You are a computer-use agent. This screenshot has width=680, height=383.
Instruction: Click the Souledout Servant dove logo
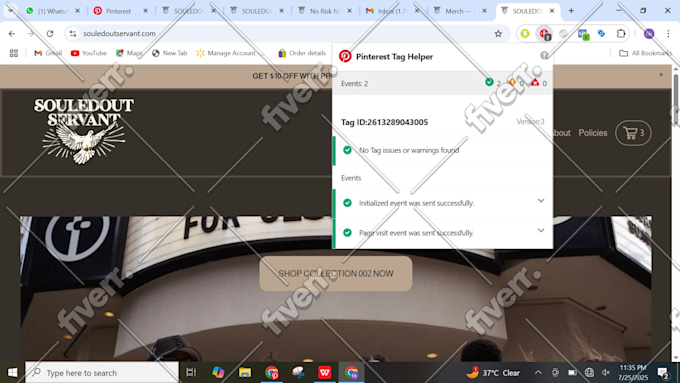(x=84, y=131)
